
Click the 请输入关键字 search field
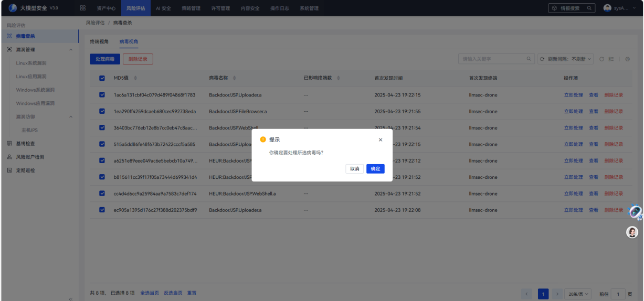pos(492,59)
